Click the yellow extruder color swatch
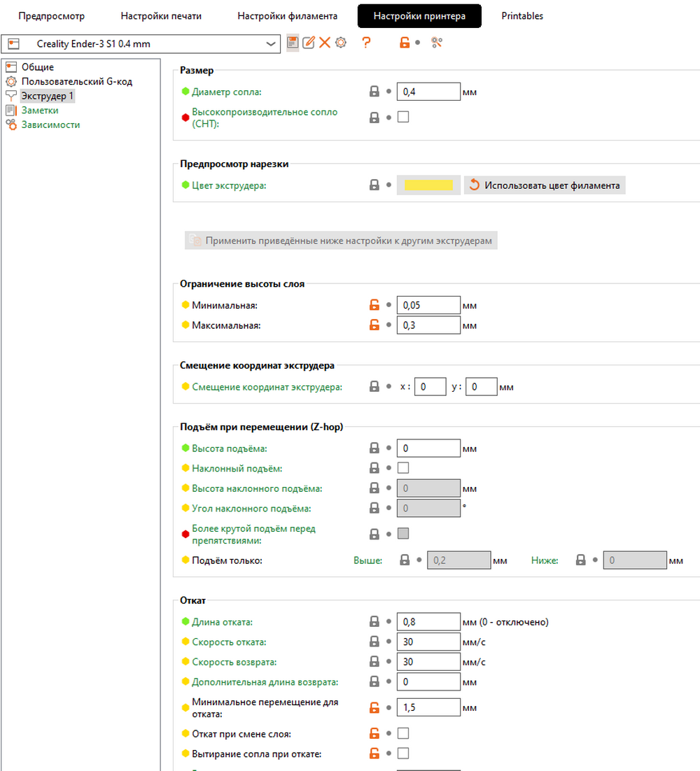The height and width of the screenshot is (771, 700). (x=428, y=185)
